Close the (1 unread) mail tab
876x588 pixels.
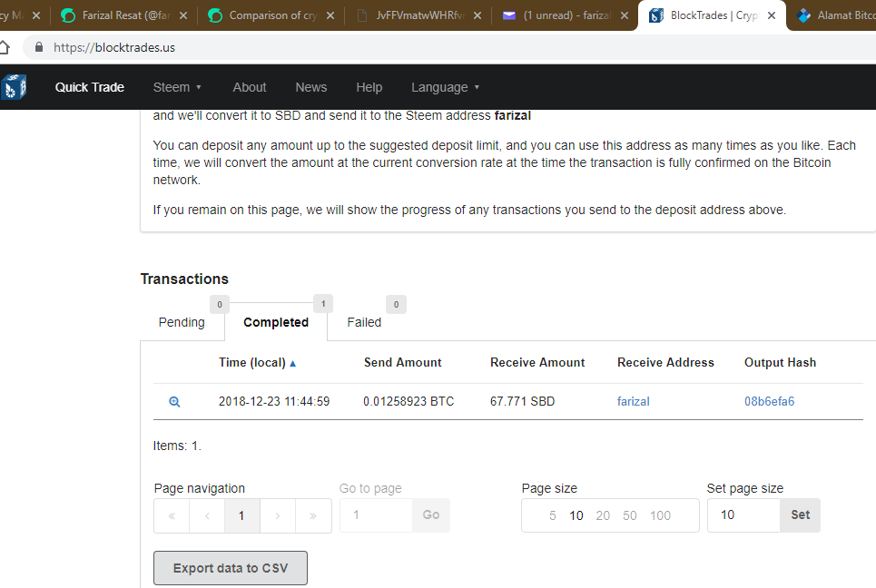click(x=624, y=15)
